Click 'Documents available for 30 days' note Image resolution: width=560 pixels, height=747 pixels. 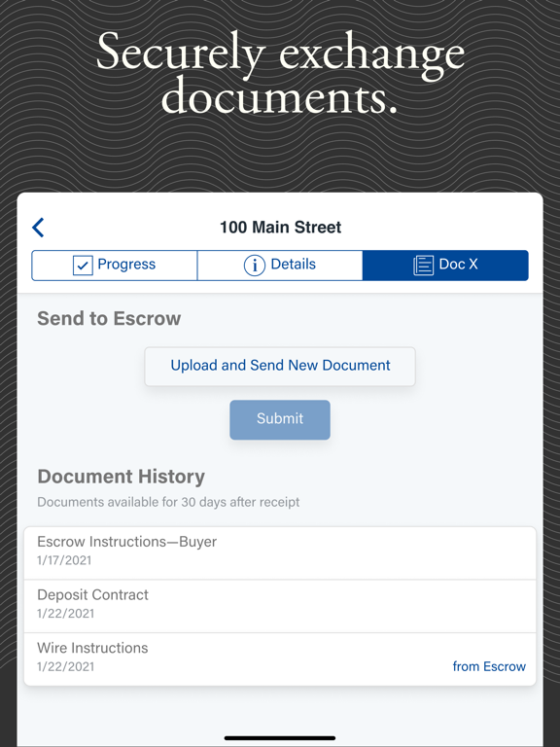point(168,502)
